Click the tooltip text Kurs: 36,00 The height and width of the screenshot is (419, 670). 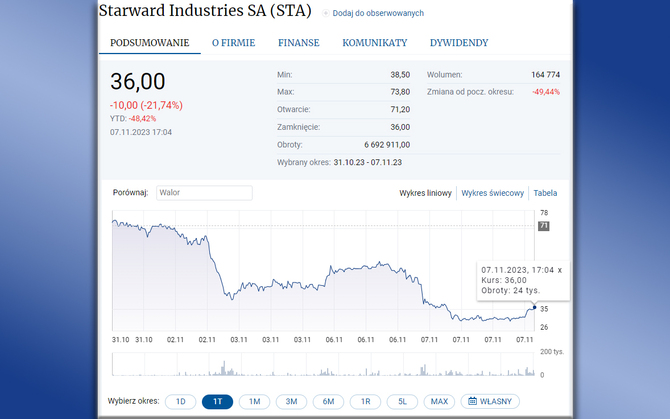[504, 280]
